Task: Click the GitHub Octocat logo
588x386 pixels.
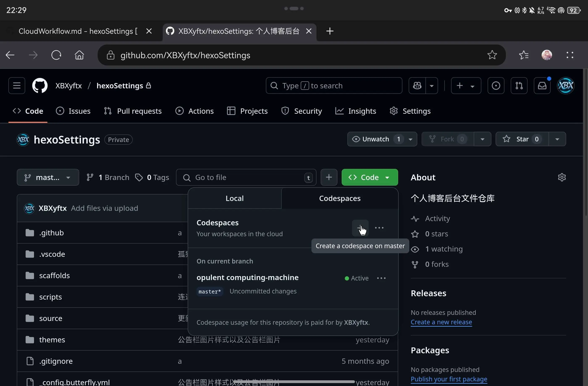Action: [x=40, y=86]
